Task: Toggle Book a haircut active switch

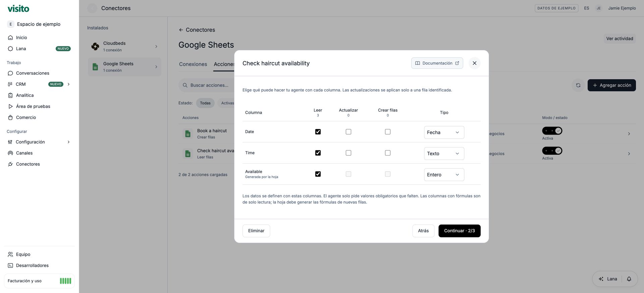Action: (x=552, y=131)
